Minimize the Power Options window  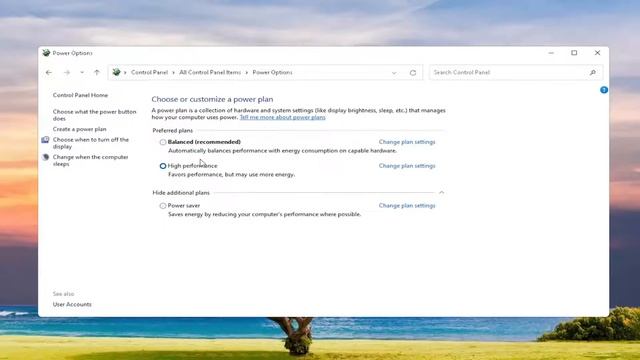click(x=551, y=53)
